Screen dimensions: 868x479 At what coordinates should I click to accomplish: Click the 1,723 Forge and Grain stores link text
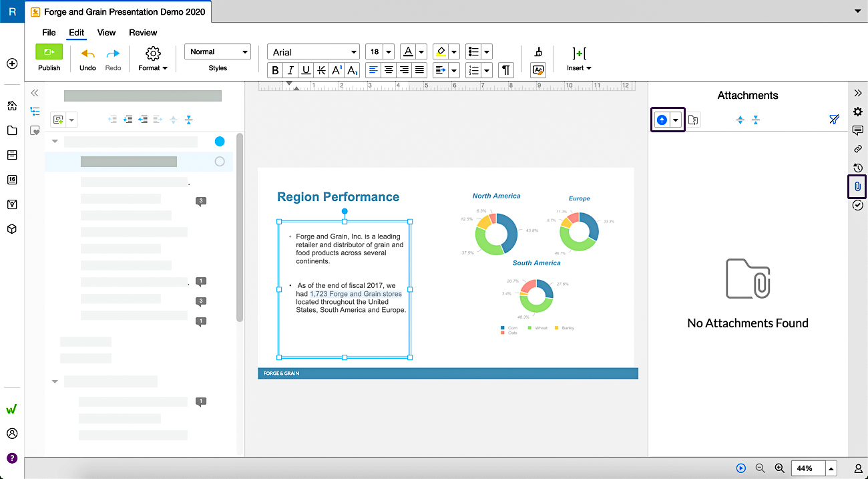click(356, 293)
